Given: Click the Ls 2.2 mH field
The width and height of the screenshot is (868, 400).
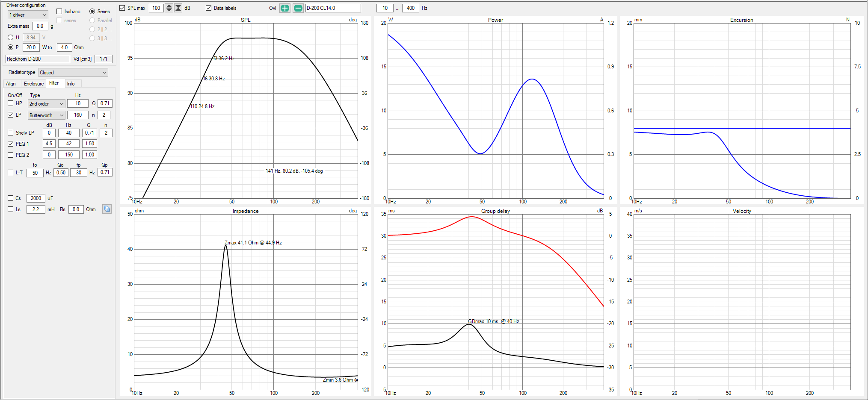Looking at the screenshot, I should [x=36, y=209].
